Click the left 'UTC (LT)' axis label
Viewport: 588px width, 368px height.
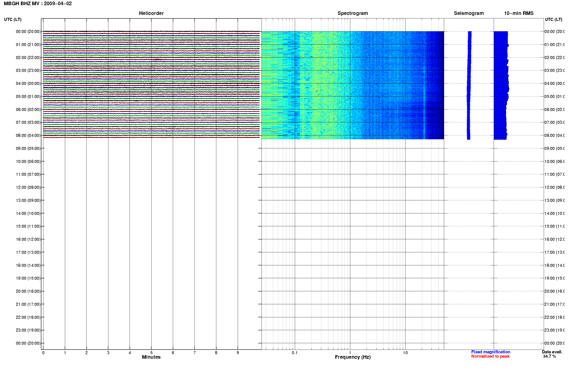[x=13, y=19]
